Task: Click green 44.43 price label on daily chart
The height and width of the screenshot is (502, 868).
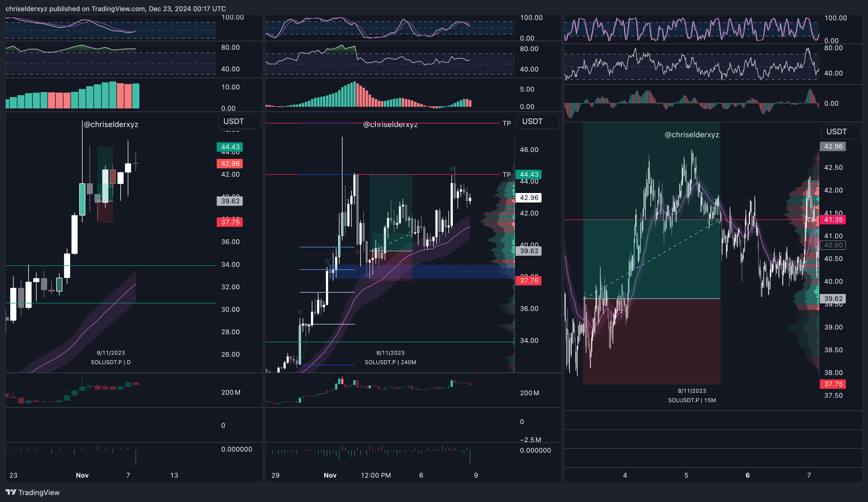Action: [230, 147]
